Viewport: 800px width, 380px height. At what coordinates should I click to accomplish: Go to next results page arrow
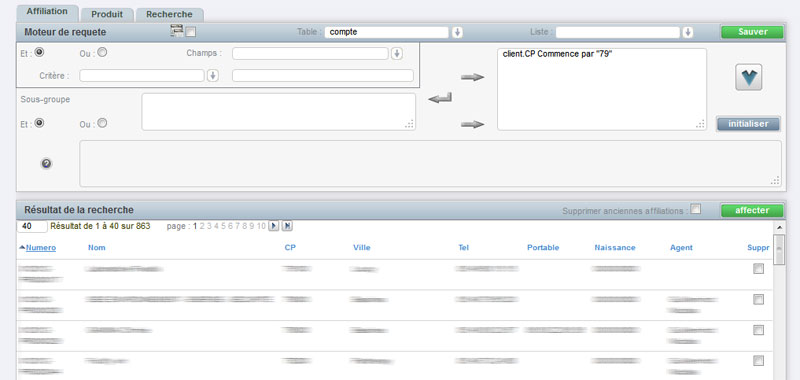tap(273, 226)
